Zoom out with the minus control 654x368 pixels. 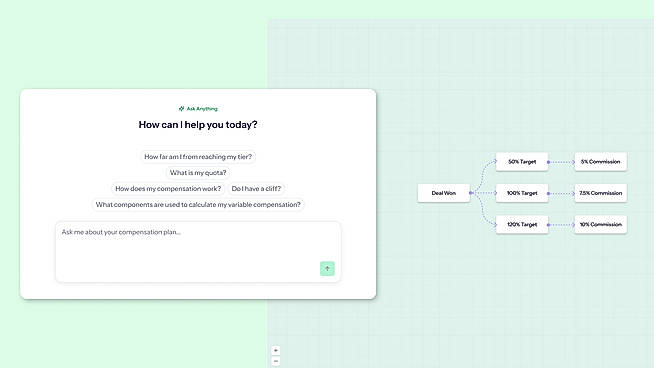[276, 361]
